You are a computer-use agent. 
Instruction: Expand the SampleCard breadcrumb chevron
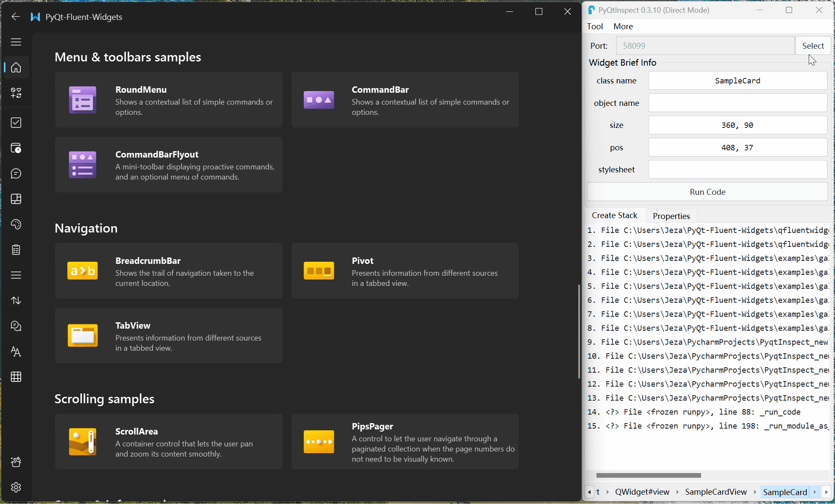pyautogui.click(x=814, y=492)
